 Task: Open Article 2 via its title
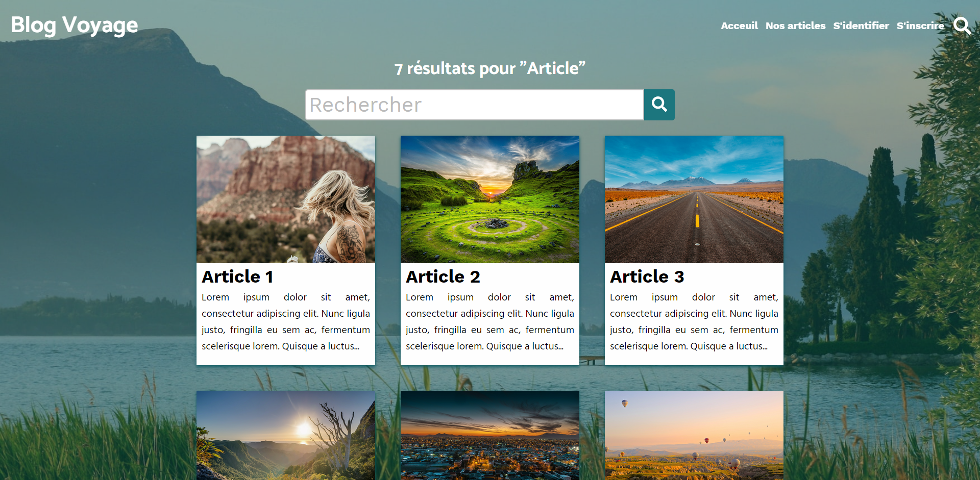pos(443,276)
